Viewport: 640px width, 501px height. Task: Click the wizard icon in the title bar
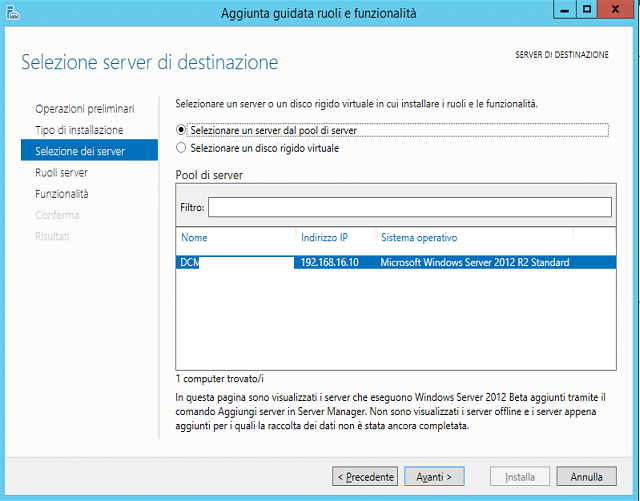click(x=13, y=13)
